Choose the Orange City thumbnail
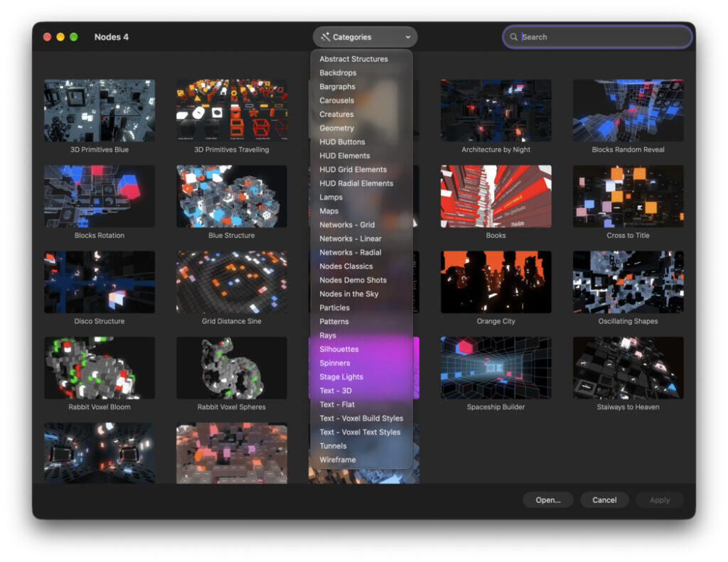Image resolution: width=728 pixels, height=562 pixels. click(x=496, y=282)
